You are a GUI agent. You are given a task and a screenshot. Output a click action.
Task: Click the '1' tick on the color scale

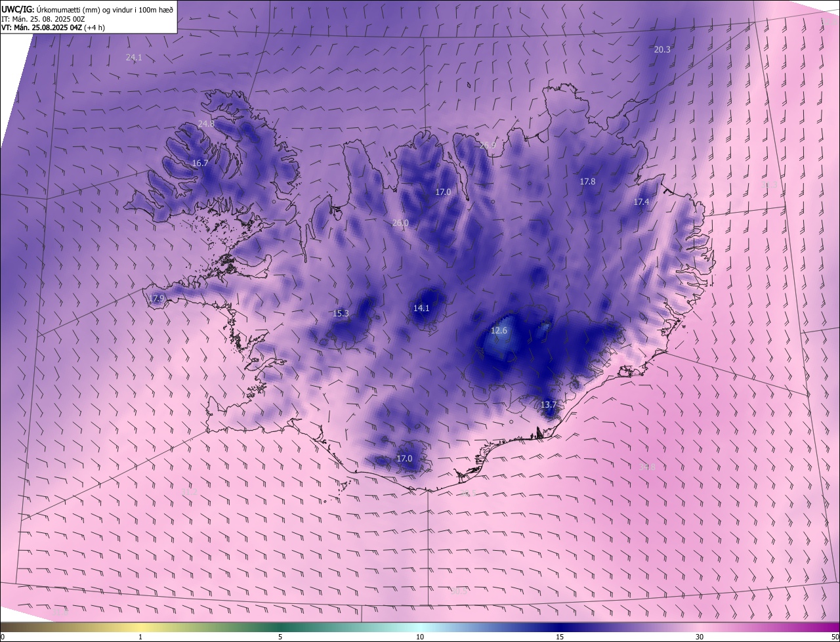140,637
